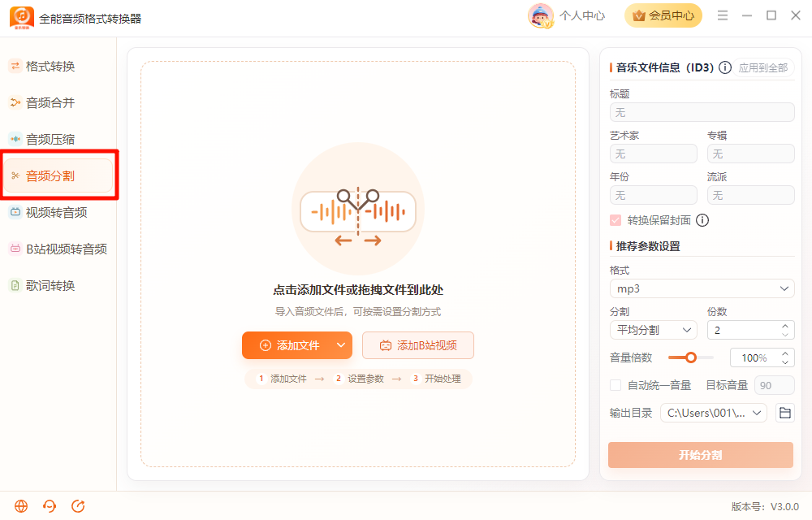The height and width of the screenshot is (520, 812).
Task: Click info icon beside 转换保留封面
Action: [702, 221]
